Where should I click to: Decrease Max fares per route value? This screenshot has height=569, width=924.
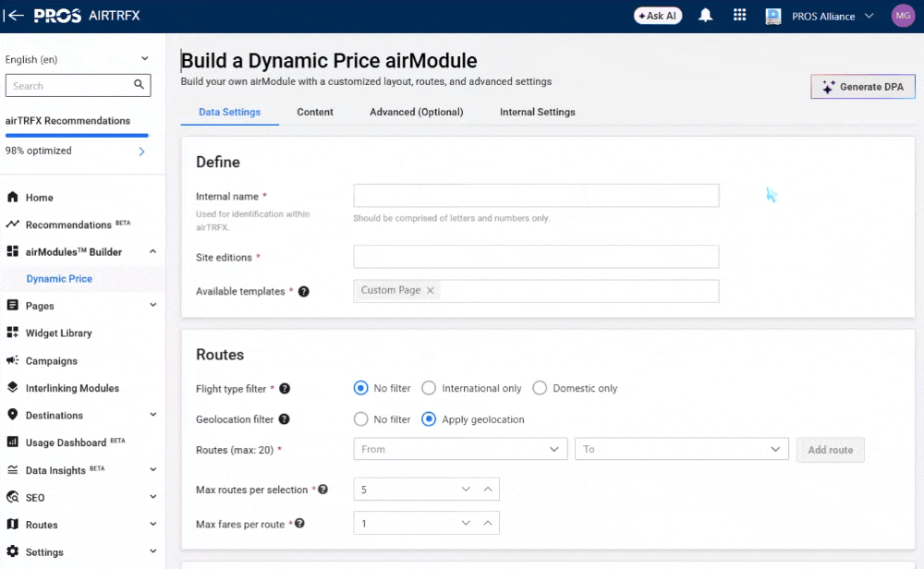(x=466, y=523)
